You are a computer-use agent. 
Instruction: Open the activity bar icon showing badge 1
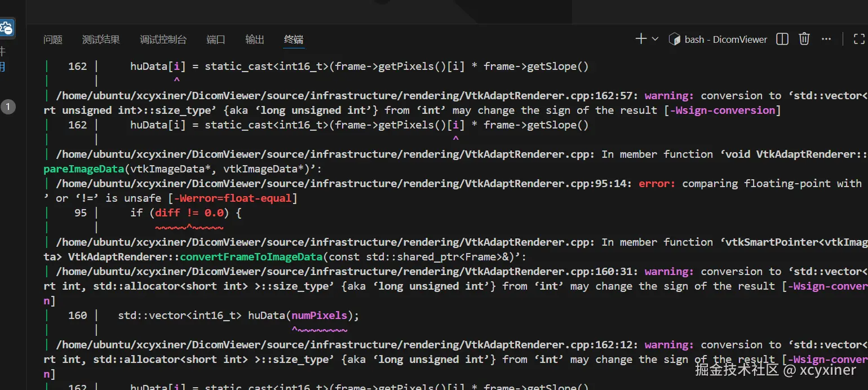8,107
